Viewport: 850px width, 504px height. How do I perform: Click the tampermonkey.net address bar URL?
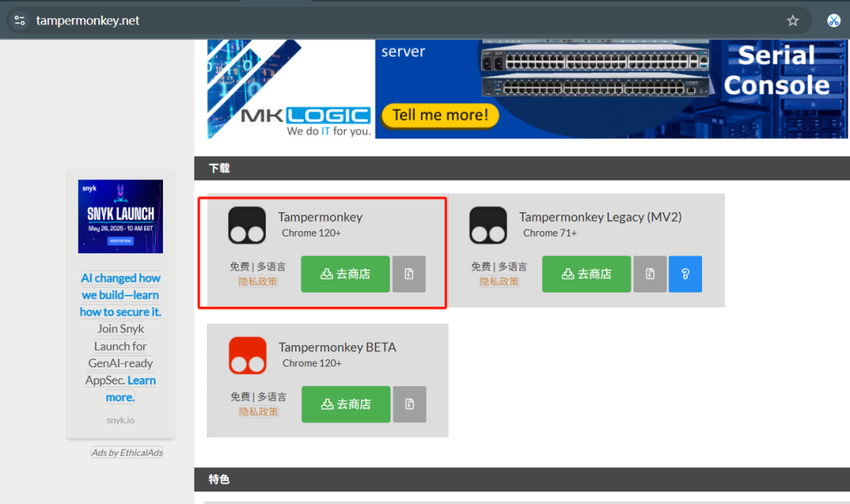pyautogui.click(x=88, y=20)
